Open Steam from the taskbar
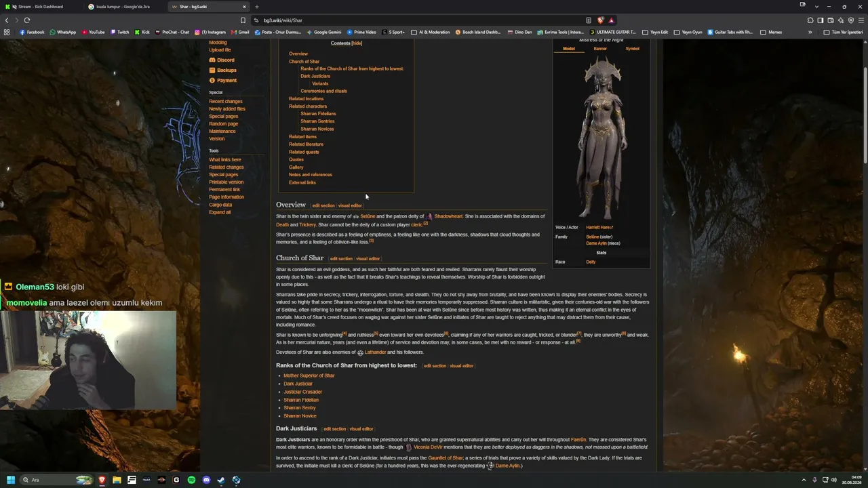The image size is (868, 488). tap(221, 480)
